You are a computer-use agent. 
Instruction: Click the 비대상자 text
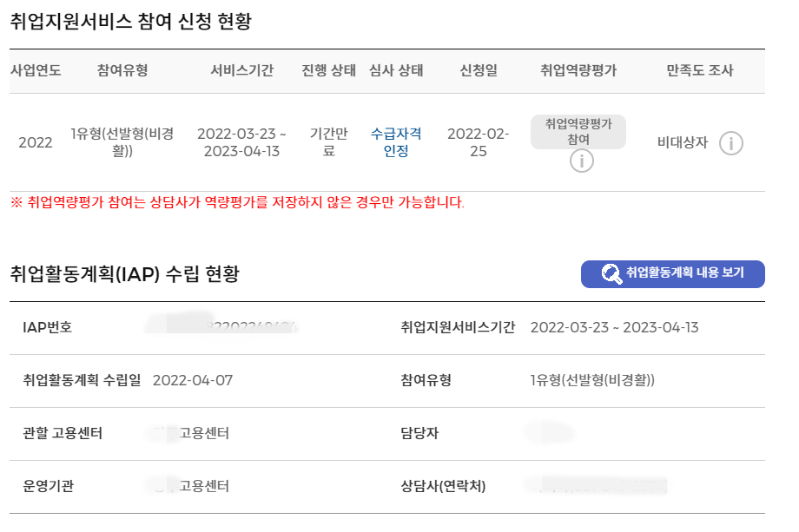683,142
